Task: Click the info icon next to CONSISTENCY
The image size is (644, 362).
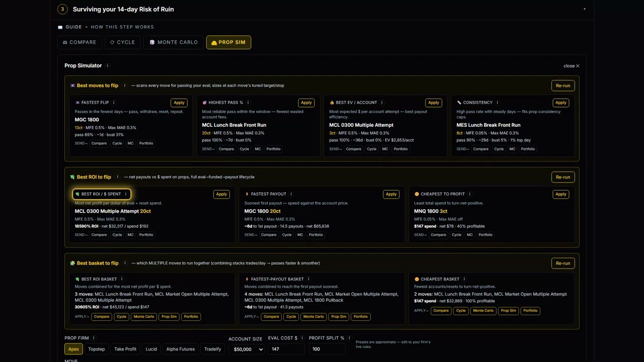Action: (x=498, y=103)
